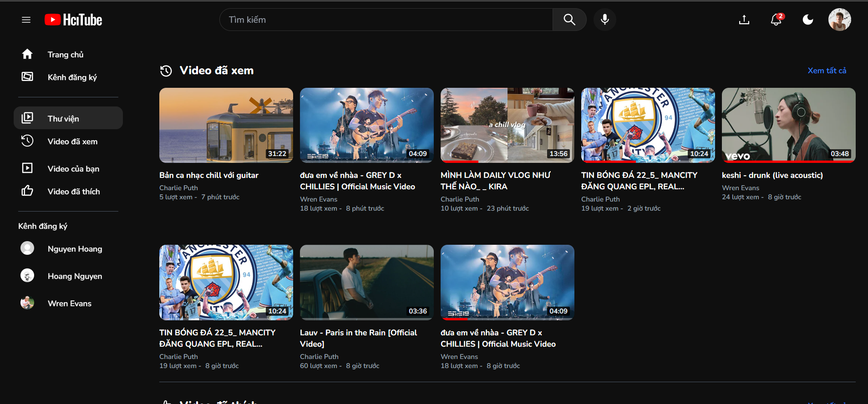Click the HciTube logo

[73, 20]
